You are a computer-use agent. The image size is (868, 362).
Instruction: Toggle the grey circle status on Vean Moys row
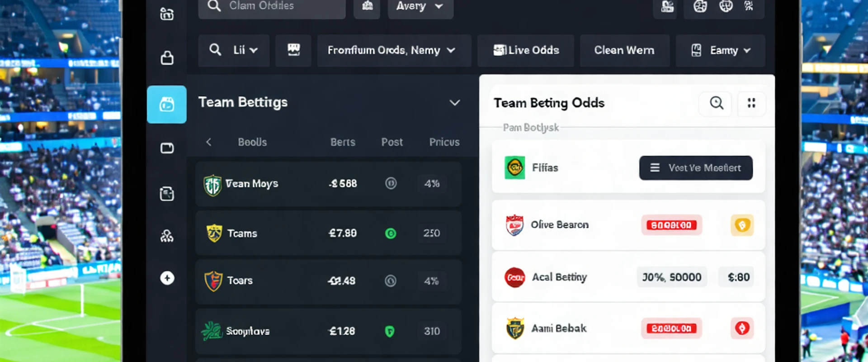click(x=391, y=183)
